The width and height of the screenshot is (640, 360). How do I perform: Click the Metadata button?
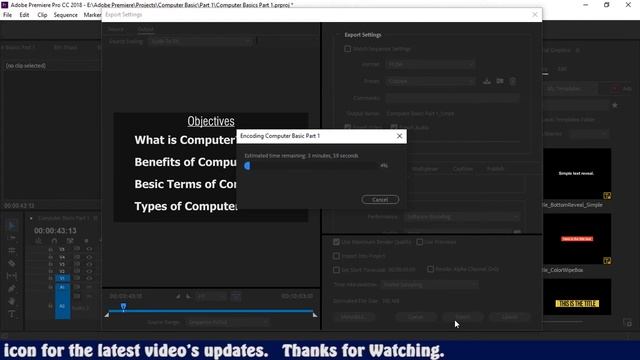tap(353, 317)
